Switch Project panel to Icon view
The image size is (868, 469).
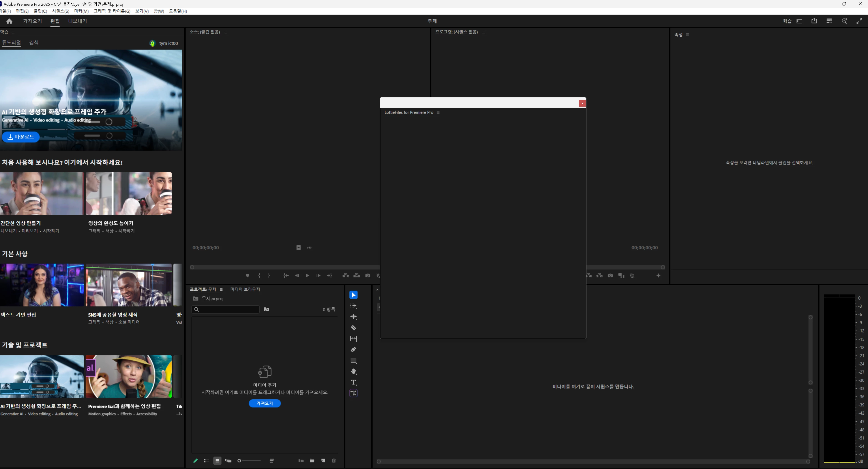pyautogui.click(x=217, y=461)
